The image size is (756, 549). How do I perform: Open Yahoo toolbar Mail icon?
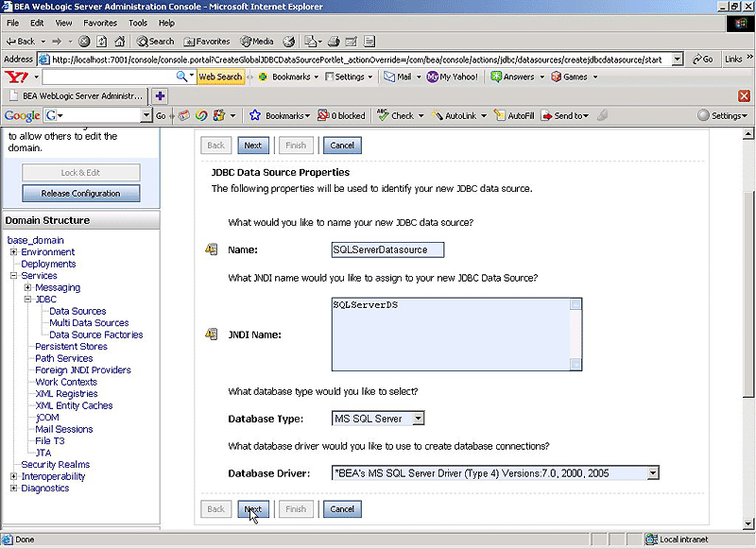(398, 77)
